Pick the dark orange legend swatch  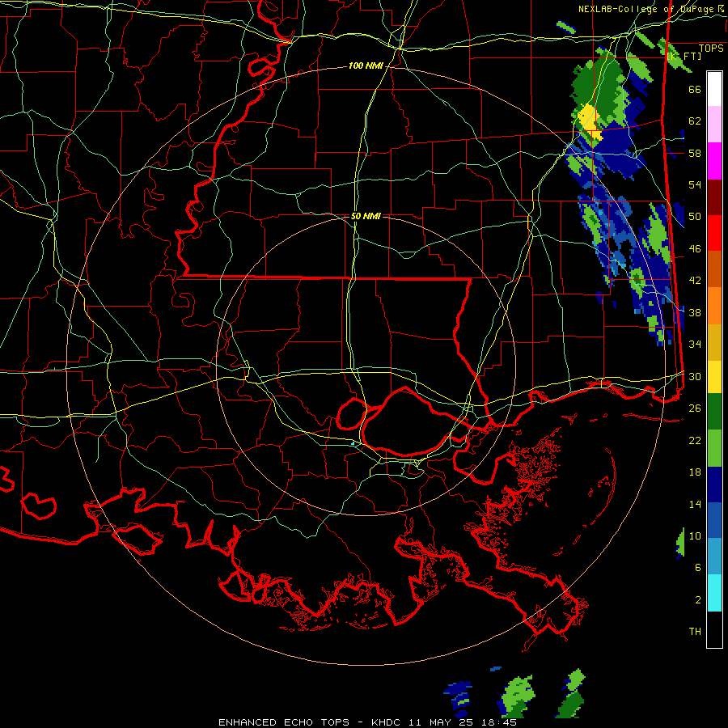pyautogui.click(x=714, y=269)
